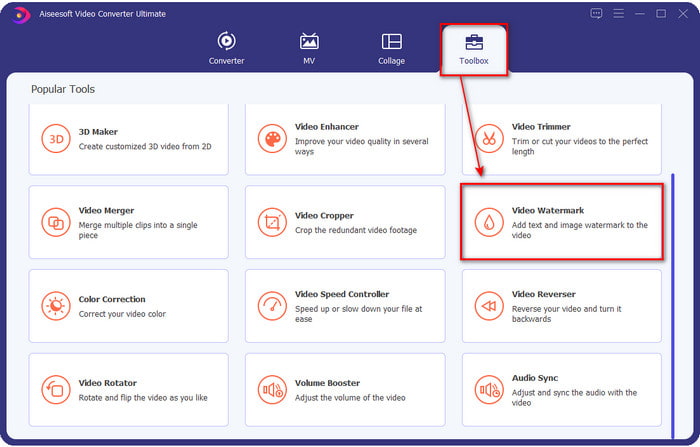Click 'Adjust the volume of the video' text
Screen dimensions: 700x447
[x=350, y=398]
